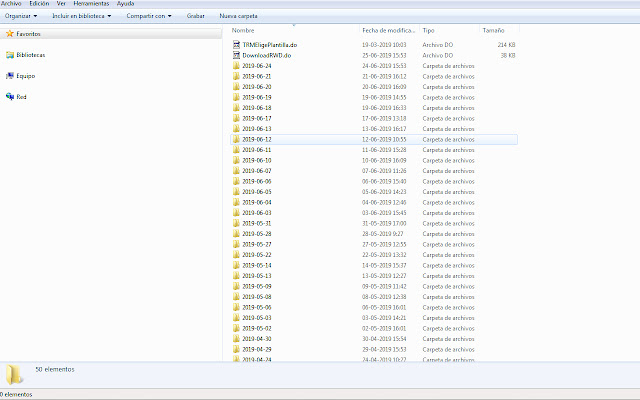The width and height of the screenshot is (640, 400).
Task: Select the Equipo computer icon
Action: pyautogui.click(x=9, y=76)
